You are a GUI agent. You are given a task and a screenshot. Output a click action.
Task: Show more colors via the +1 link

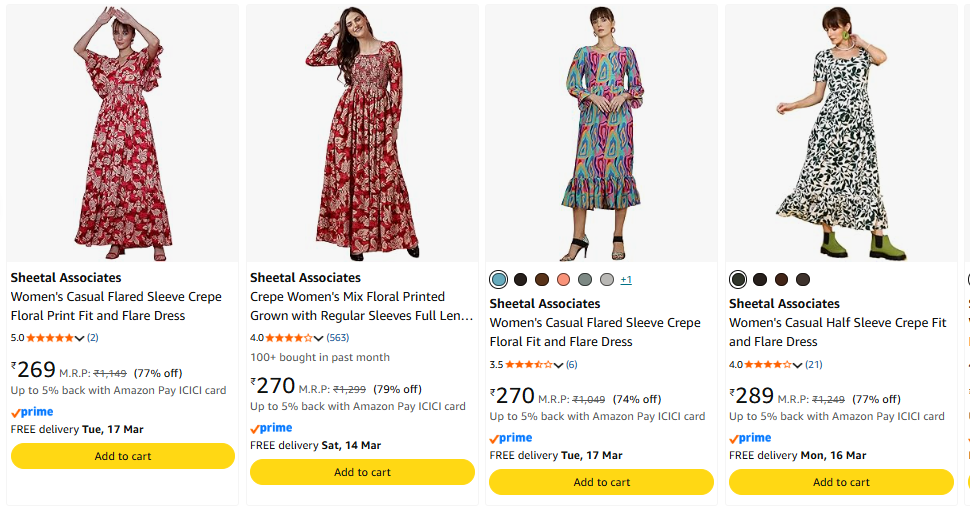tap(626, 279)
